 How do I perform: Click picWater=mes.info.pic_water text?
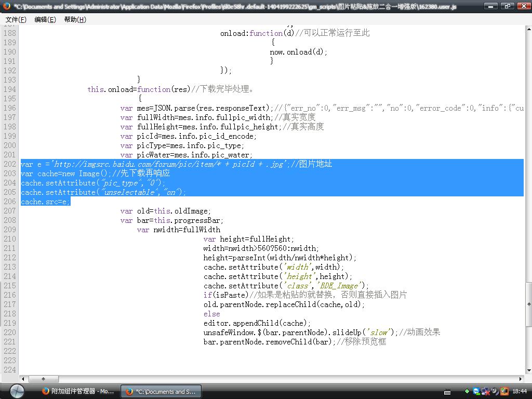pyautogui.click(x=195, y=155)
